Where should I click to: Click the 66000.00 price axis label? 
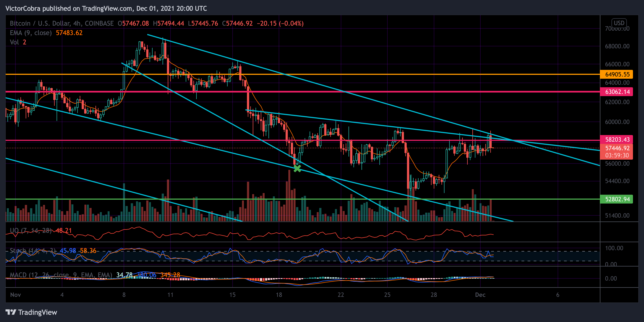[617, 64]
